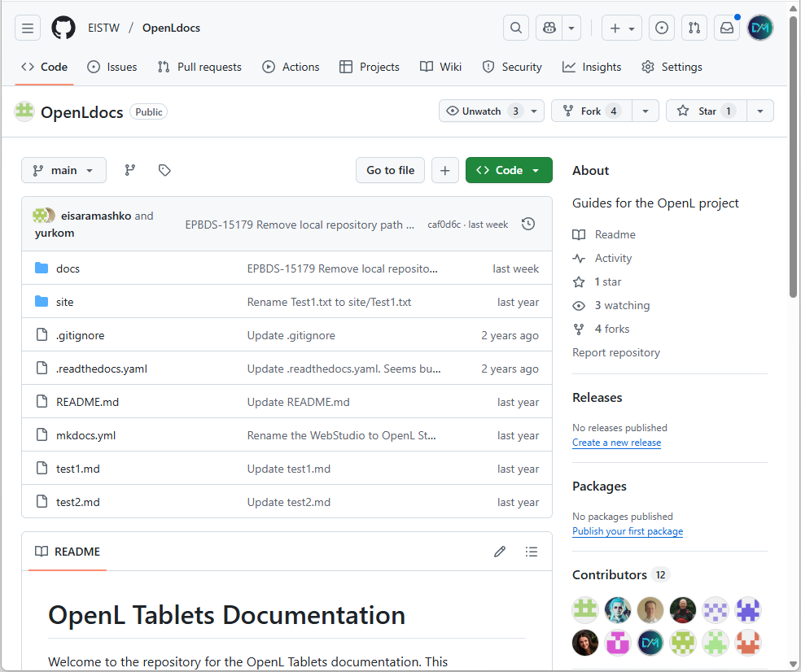Expand the Star lists dropdown arrow
Viewport: 801px width, 672px height.
pyautogui.click(x=760, y=111)
